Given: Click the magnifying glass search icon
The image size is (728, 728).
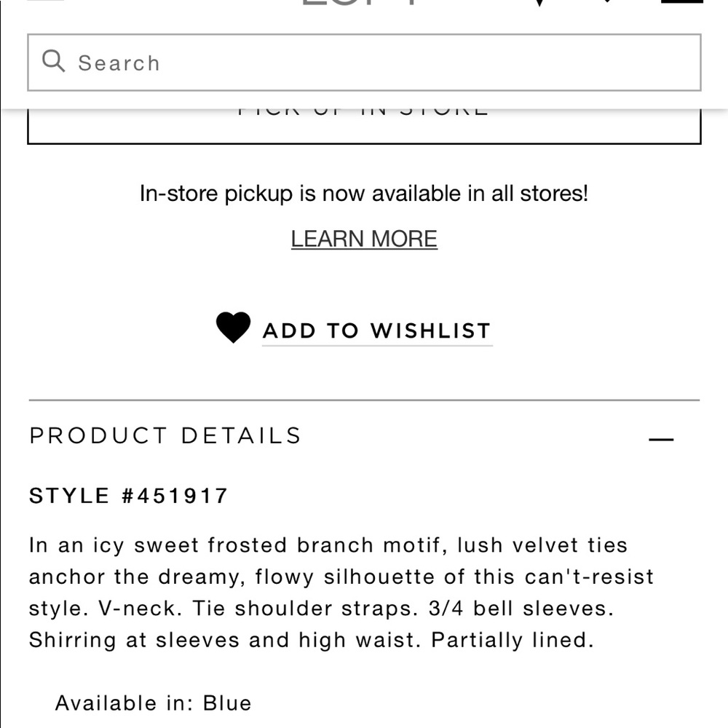Looking at the screenshot, I should pyautogui.click(x=53, y=61).
